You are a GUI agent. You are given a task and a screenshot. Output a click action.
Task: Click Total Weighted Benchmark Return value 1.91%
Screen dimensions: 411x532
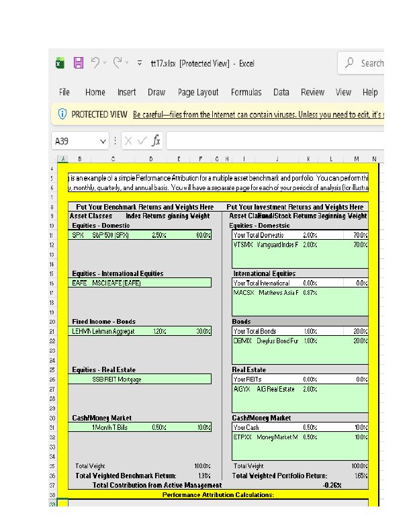(204, 476)
